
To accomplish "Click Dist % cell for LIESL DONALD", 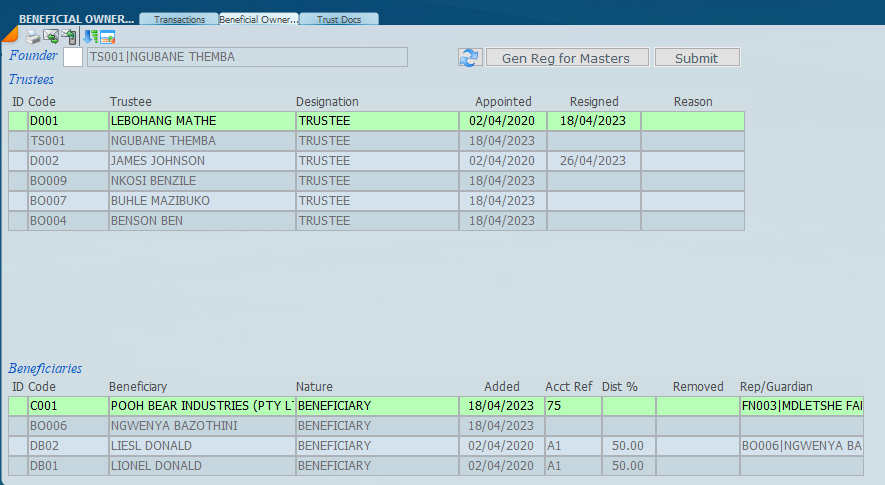I will click(x=627, y=446).
